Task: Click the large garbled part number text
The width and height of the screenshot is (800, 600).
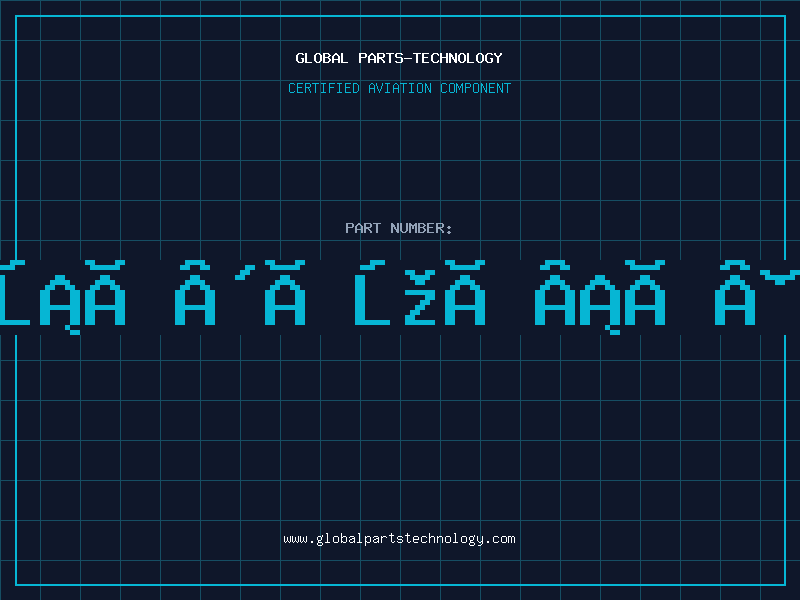Action: pos(400,297)
